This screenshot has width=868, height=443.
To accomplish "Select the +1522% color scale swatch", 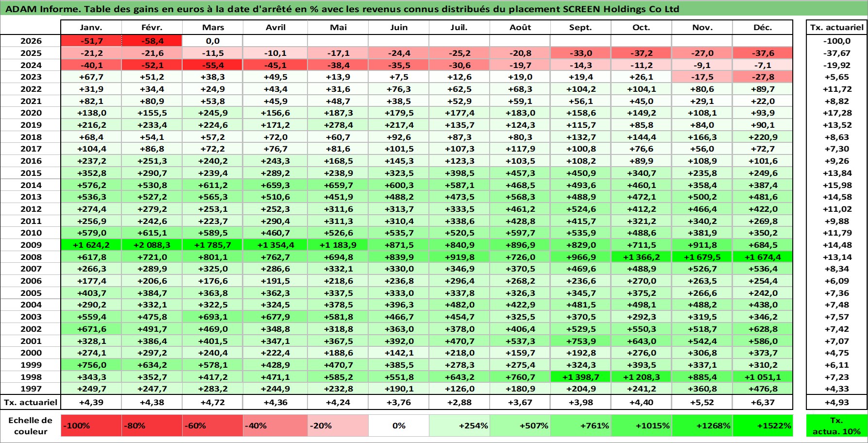I will 763,426.
